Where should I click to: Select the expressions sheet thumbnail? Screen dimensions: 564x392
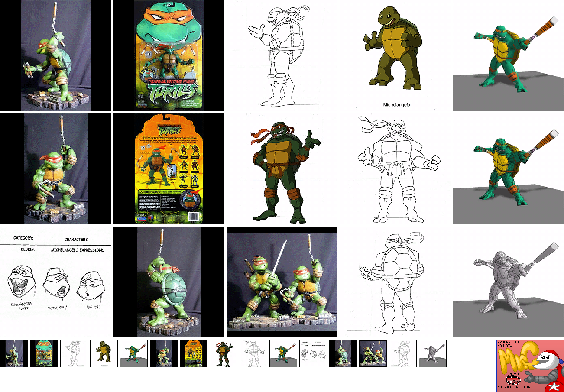click(x=313, y=353)
